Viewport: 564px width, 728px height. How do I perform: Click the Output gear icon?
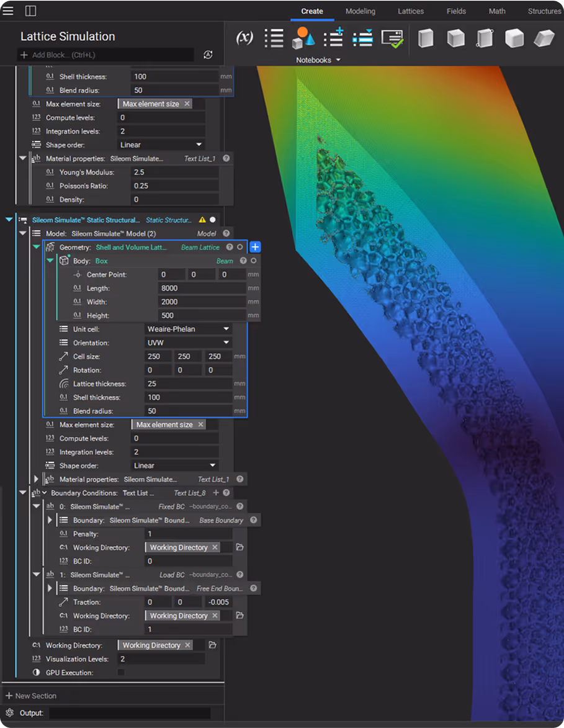click(9, 712)
